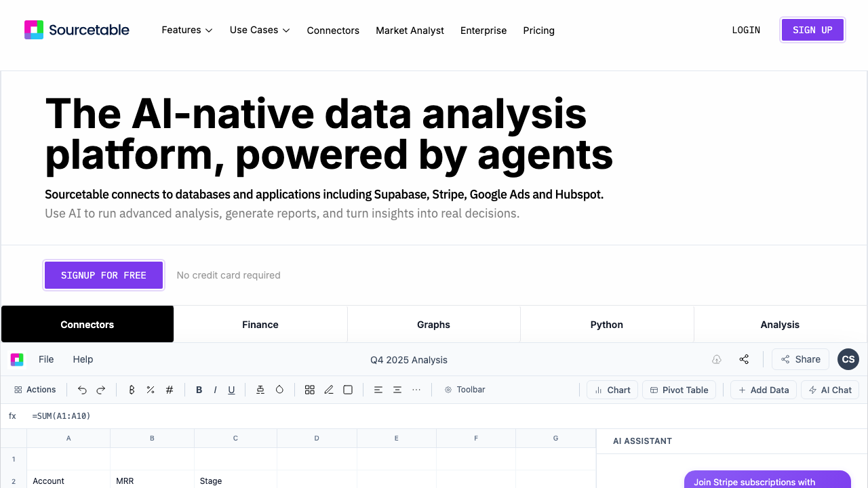Screen dimensions: 868x488
Task: Click the share nodes icon beside cloud
Action: coord(744,359)
